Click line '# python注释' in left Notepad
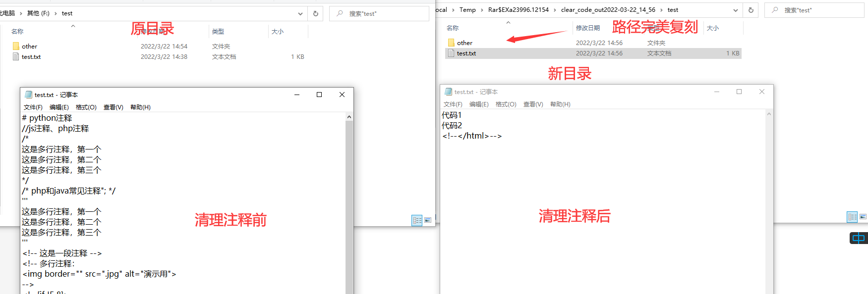Image resolution: width=868 pixels, height=294 pixels. 47,118
